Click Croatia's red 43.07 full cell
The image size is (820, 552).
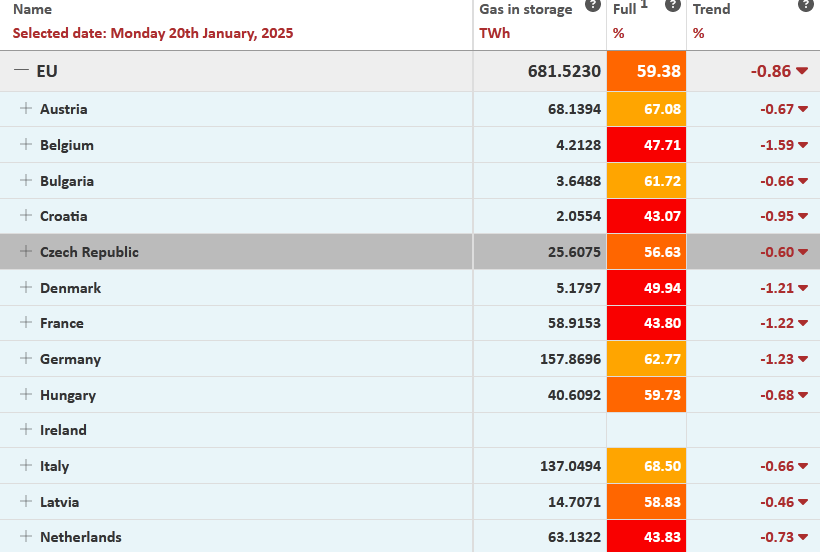coord(647,216)
